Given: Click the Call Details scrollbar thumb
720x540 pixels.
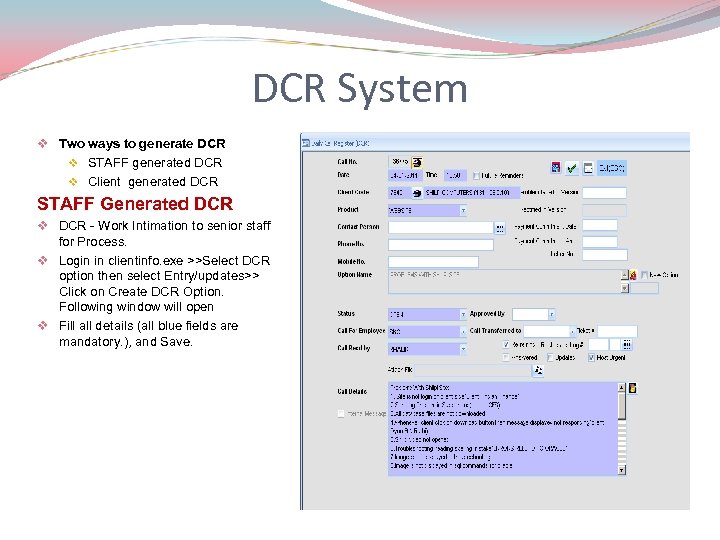Looking at the screenshot, I should [622, 406].
